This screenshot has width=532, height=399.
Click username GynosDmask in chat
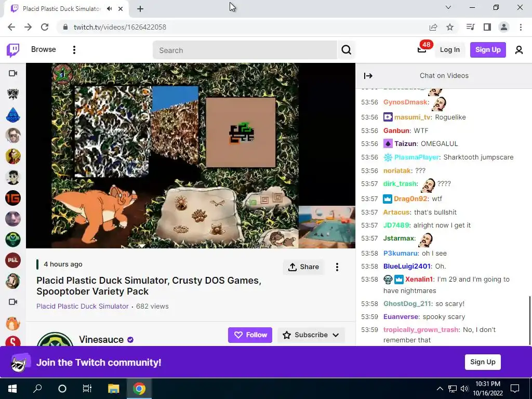coord(405,102)
